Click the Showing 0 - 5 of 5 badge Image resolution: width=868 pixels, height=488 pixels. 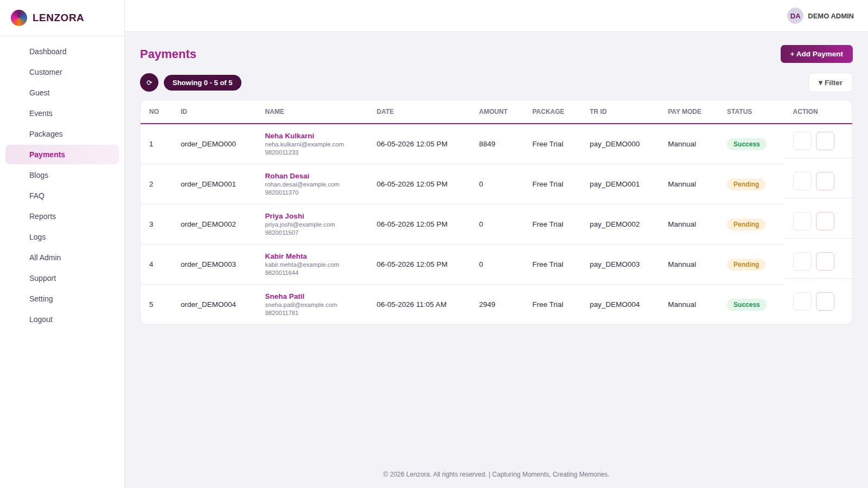tap(202, 82)
